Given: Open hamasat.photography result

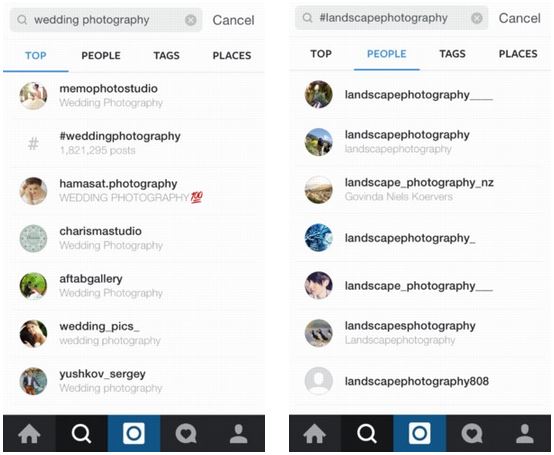Looking at the screenshot, I should (134, 191).
